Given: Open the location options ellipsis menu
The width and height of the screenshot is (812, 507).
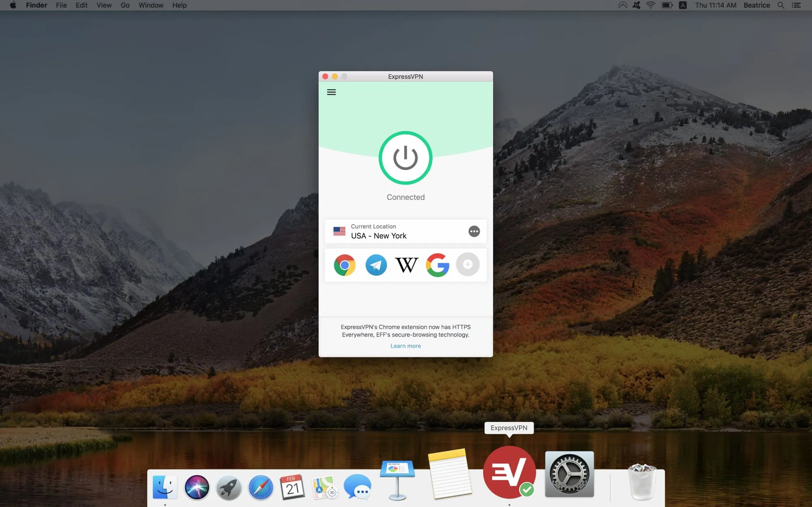Looking at the screenshot, I should (x=474, y=231).
